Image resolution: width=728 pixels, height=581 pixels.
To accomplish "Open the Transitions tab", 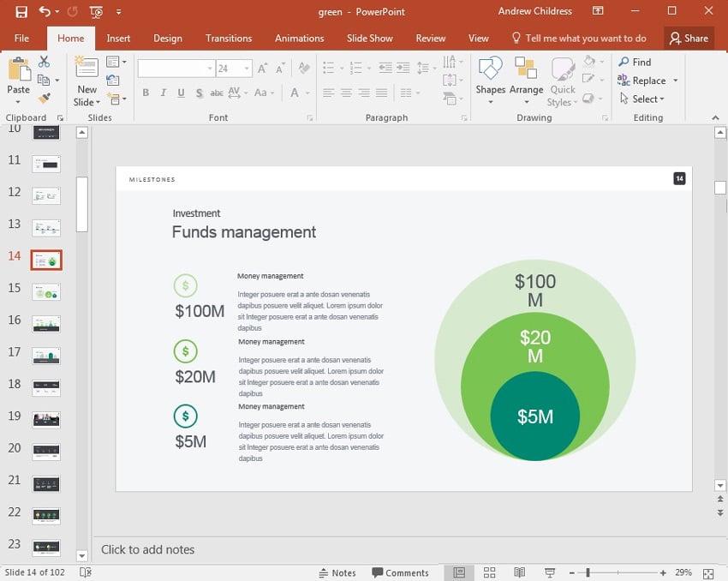I will [x=229, y=38].
